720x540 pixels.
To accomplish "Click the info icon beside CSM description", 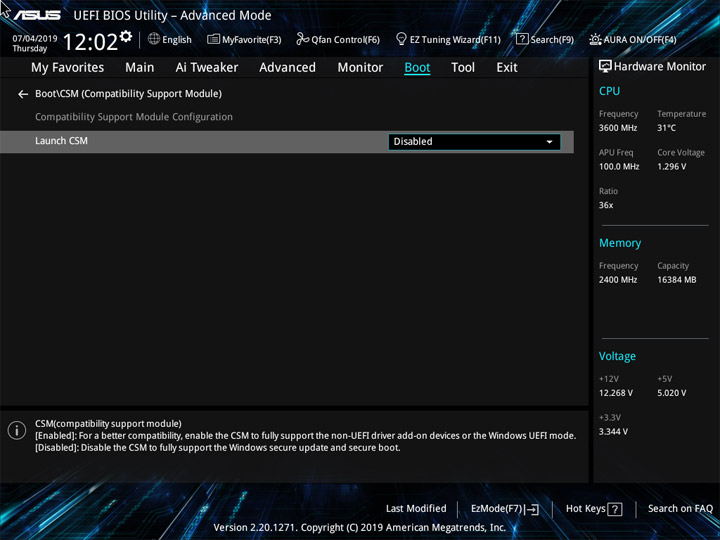I will click(x=17, y=430).
